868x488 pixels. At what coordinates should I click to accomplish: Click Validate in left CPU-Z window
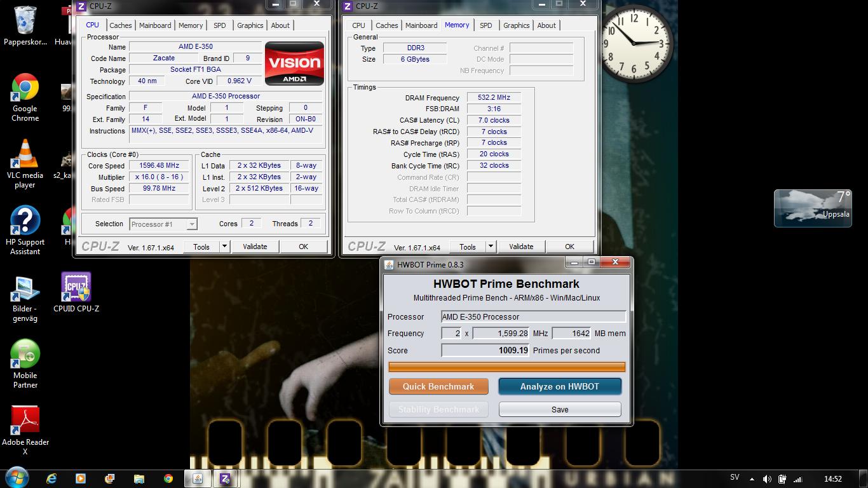pyautogui.click(x=255, y=247)
